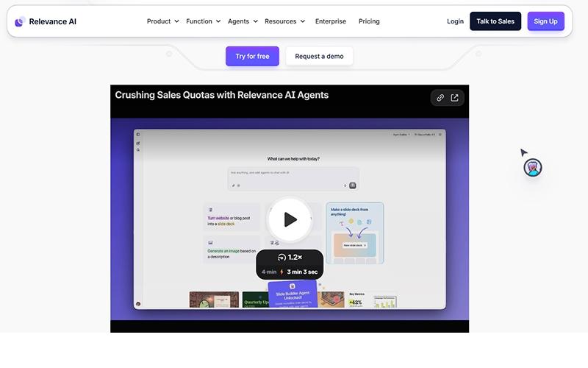Open the Agents dropdown

point(243,21)
